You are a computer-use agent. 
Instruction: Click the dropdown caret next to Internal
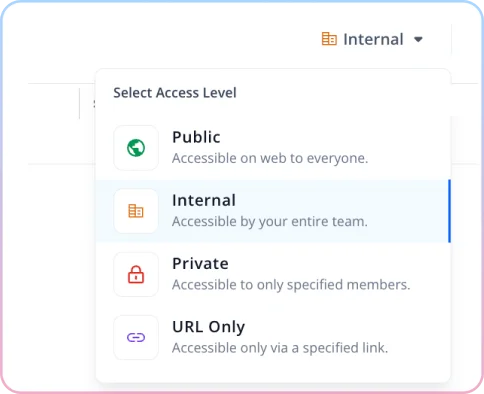click(418, 40)
